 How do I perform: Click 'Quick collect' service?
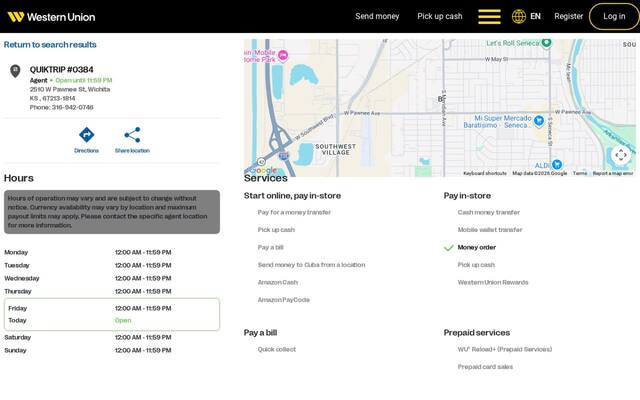pyautogui.click(x=277, y=349)
